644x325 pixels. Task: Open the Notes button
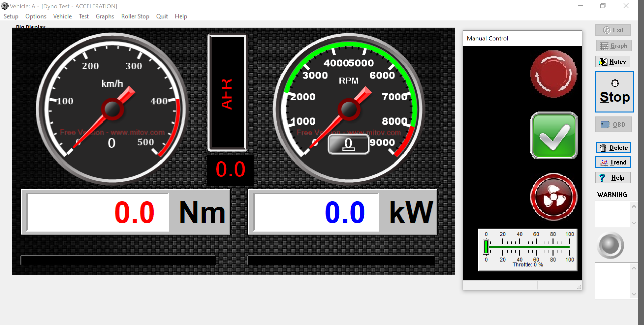[613, 62]
